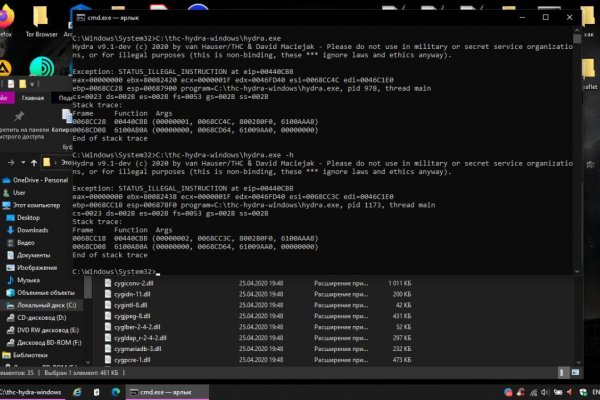Expand the Этот компьютер tree node

(5, 204)
